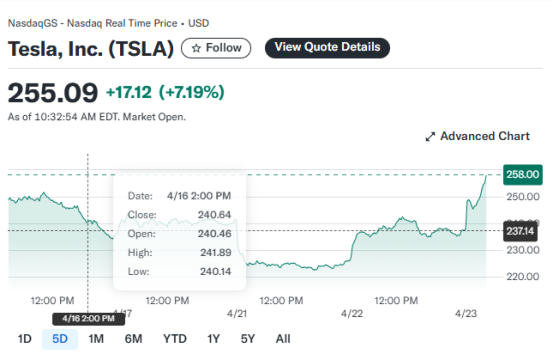
Task: Switch chart to 1M range
Action: pyautogui.click(x=96, y=339)
